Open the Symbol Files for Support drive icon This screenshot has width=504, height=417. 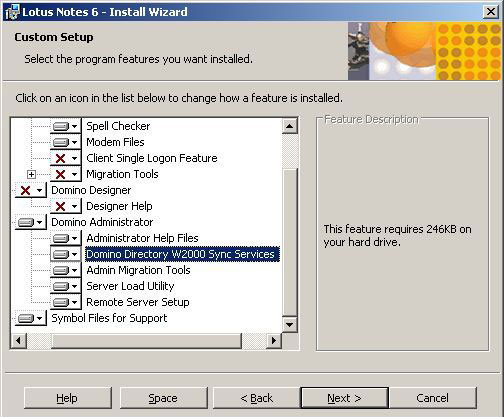coord(31,318)
